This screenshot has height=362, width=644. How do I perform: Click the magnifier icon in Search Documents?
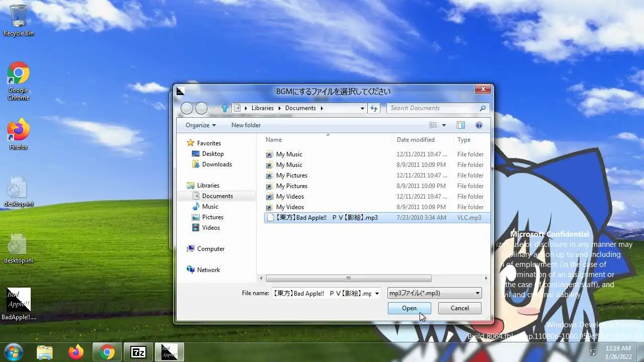[x=482, y=108]
